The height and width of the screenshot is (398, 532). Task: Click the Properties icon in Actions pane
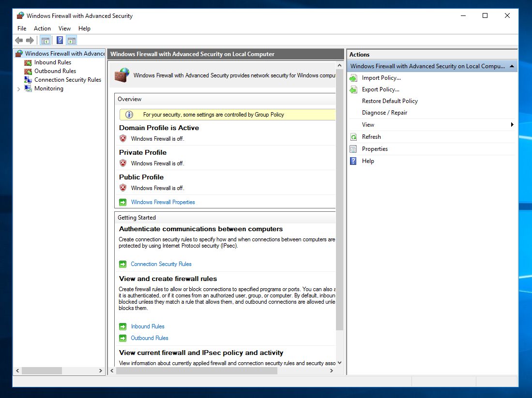353,149
